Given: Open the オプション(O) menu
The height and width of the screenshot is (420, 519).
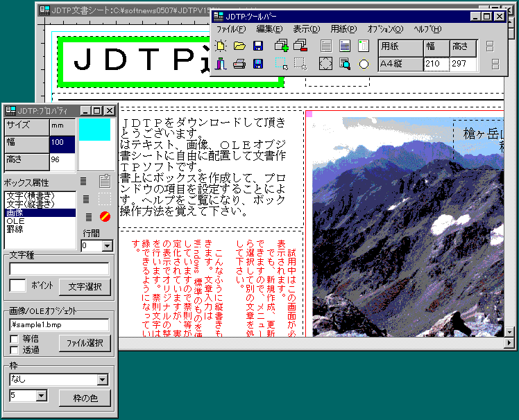Looking at the screenshot, I should 385,29.
